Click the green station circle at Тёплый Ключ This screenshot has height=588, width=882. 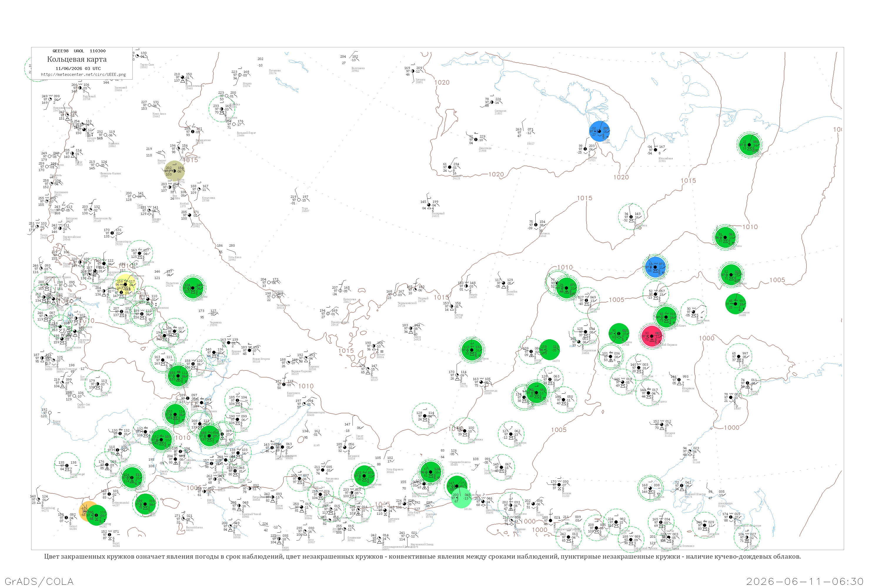tap(666, 317)
